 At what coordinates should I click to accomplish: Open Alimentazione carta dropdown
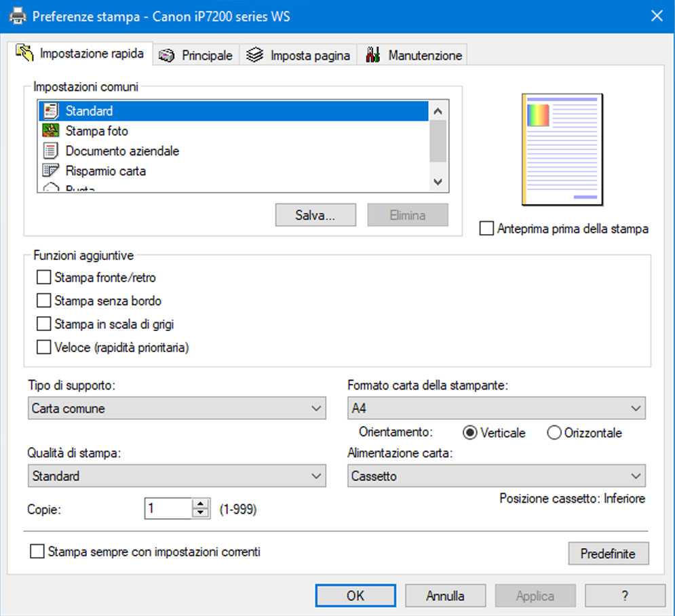[x=497, y=476]
